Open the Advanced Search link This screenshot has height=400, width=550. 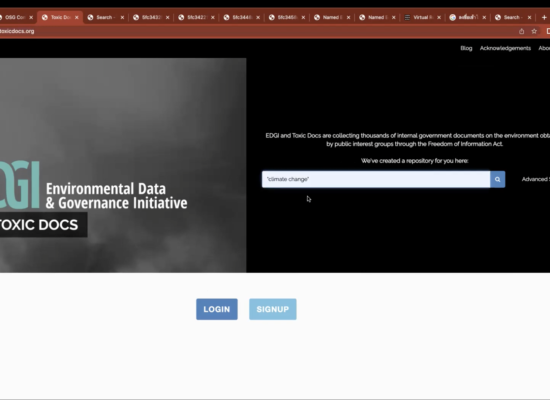[536, 179]
